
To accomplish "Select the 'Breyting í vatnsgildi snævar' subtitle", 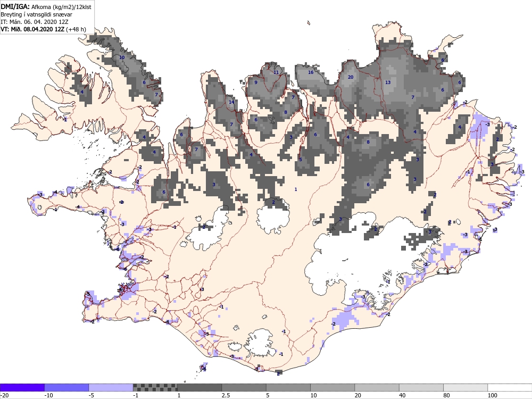I will point(36,14).
